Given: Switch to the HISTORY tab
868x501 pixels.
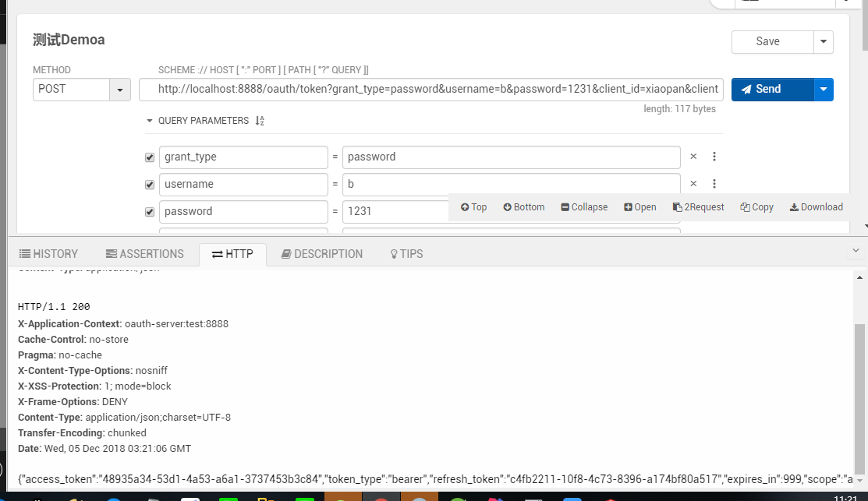Looking at the screenshot, I should (48, 254).
